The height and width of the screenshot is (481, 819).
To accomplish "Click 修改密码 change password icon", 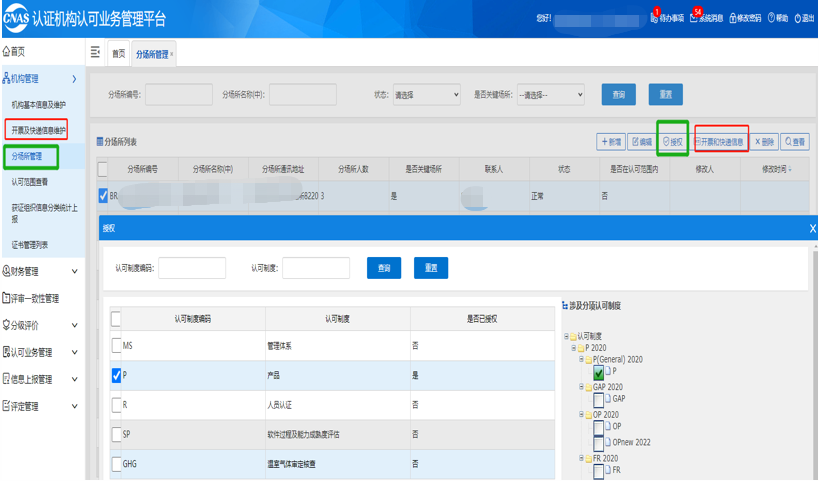I will click(733, 18).
